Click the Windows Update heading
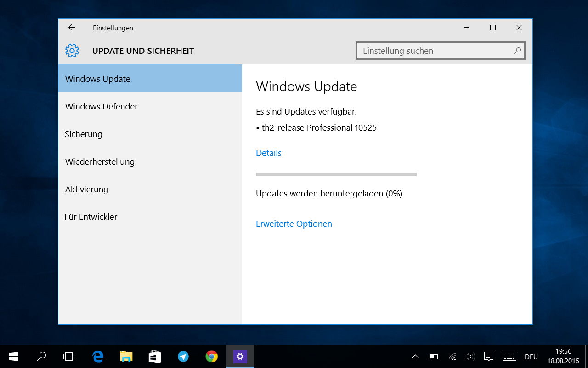This screenshot has height=368, width=588. [x=306, y=86]
